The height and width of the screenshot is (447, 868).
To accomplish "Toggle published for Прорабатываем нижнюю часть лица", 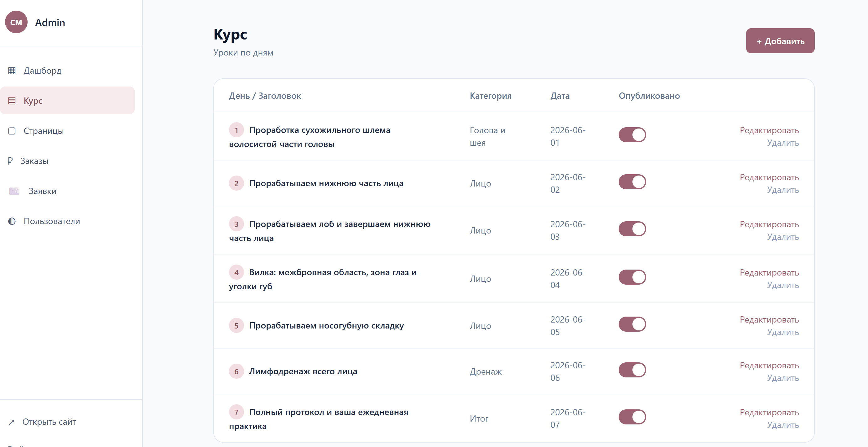I will 632,182.
